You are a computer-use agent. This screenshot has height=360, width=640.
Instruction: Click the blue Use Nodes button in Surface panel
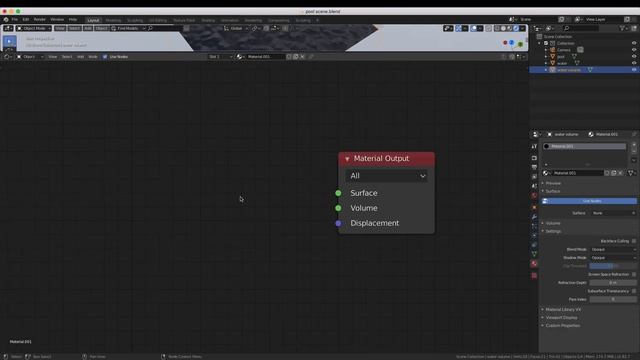click(x=589, y=201)
